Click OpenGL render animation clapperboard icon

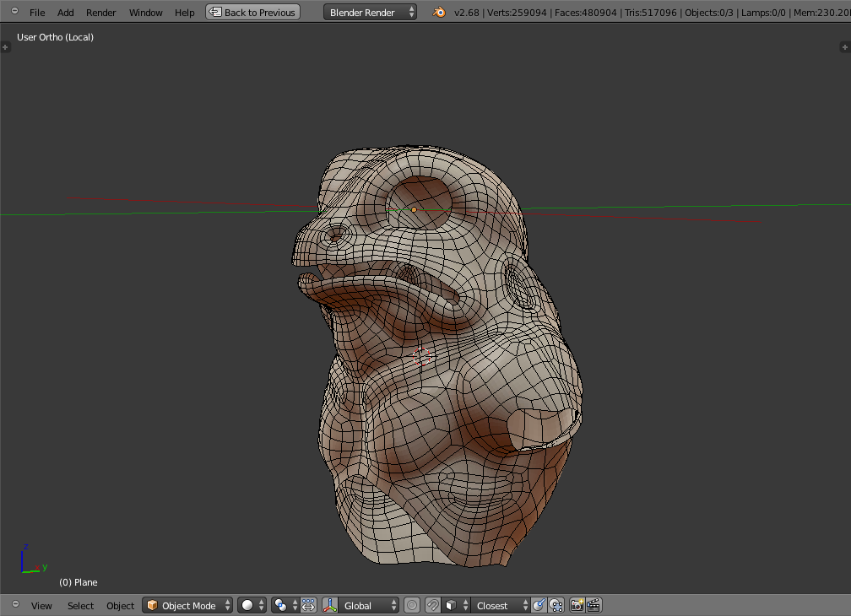click(594, 605)
